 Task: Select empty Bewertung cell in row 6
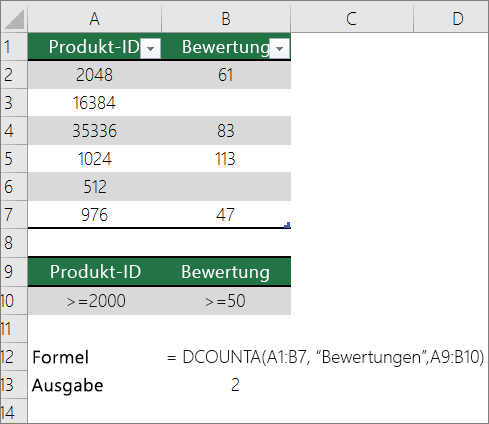[226, 187]
